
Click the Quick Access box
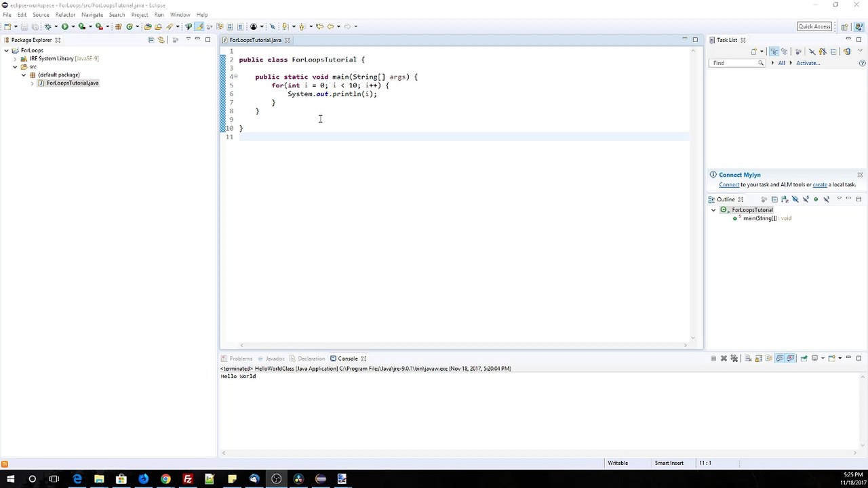[814, 26]
